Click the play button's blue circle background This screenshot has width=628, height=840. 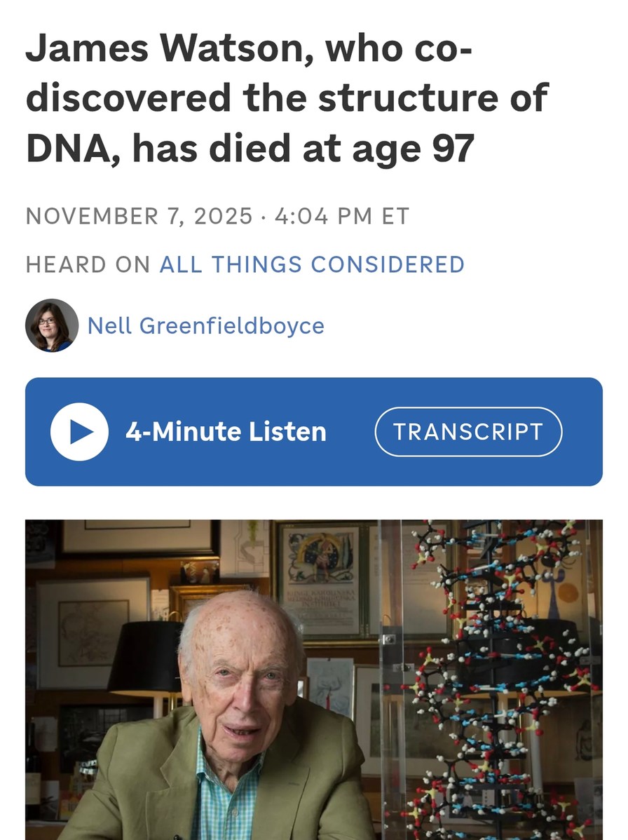click(81, 432)
